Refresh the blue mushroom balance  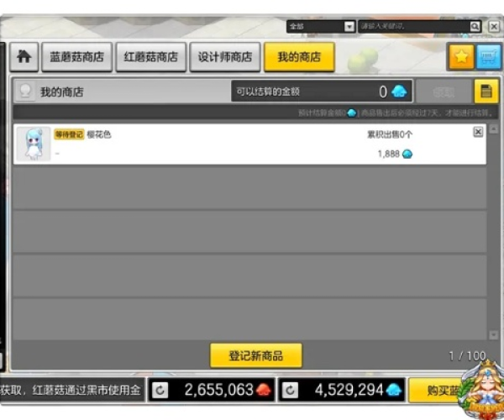[290, 390]
